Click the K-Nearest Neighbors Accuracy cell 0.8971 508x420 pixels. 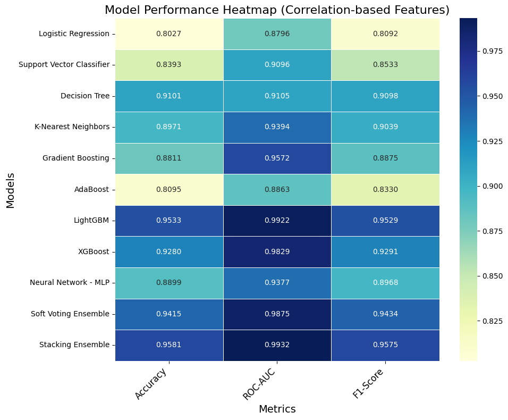click(x=169, y=127)
